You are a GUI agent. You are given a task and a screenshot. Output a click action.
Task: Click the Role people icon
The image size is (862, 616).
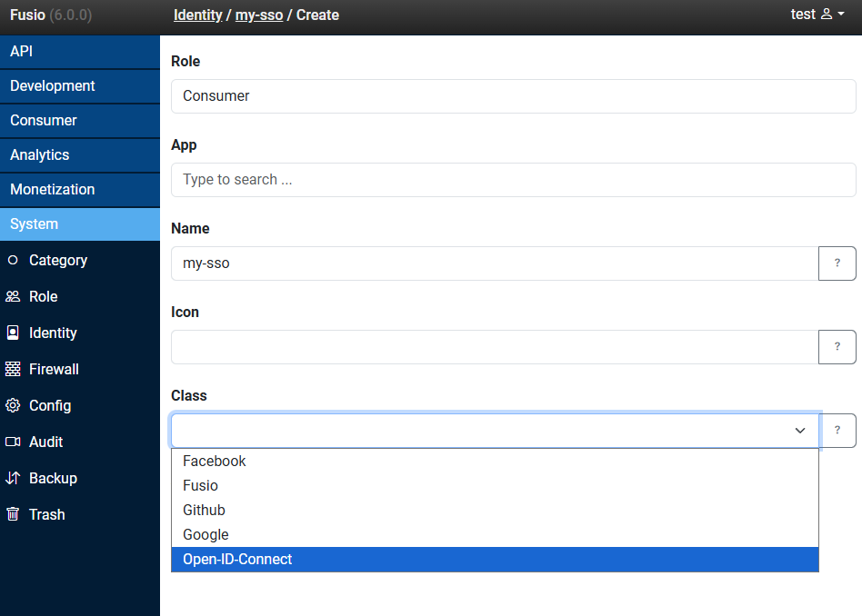(13, 296)
